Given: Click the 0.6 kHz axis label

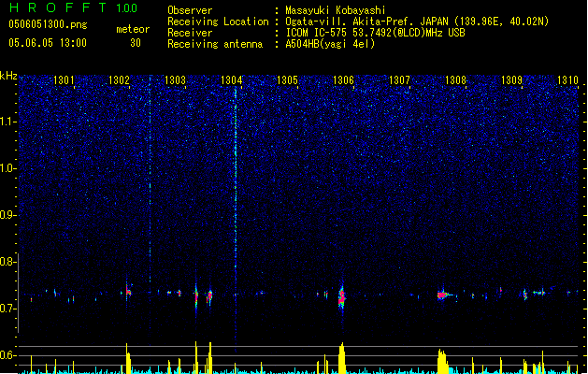Looking at the screenshot, I should point(7,355).
